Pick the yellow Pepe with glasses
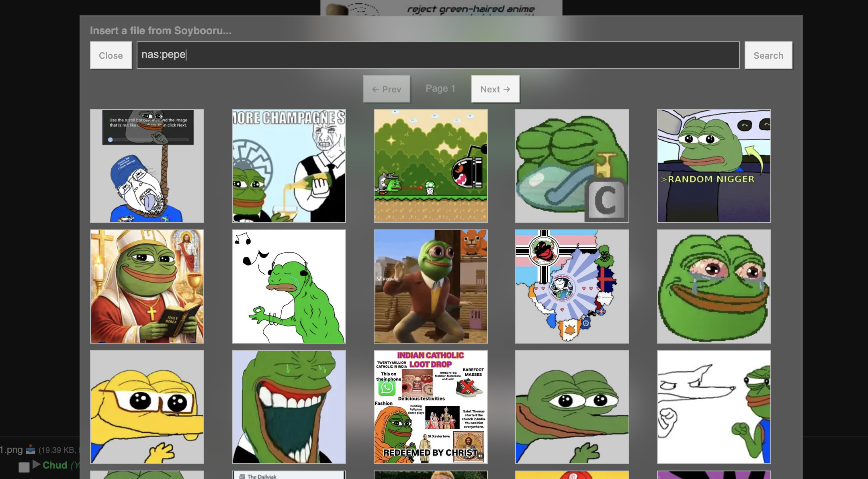The width and height of the screenshot is (868, 479). tap(147, 407)
